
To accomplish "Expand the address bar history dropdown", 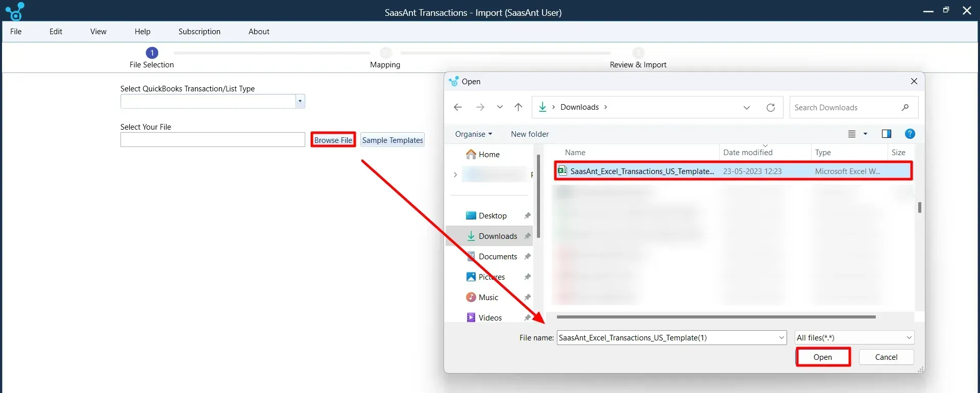I will click(747, 108).
